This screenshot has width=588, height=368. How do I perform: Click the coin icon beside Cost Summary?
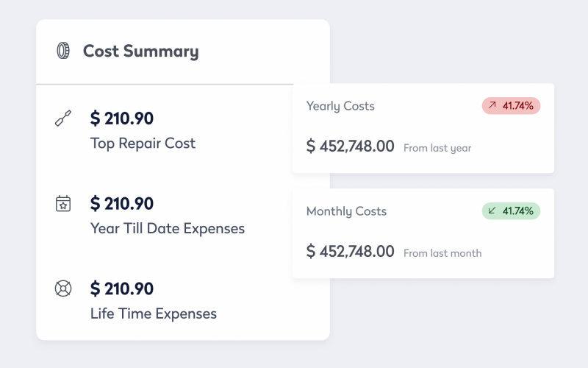(63, 51)
